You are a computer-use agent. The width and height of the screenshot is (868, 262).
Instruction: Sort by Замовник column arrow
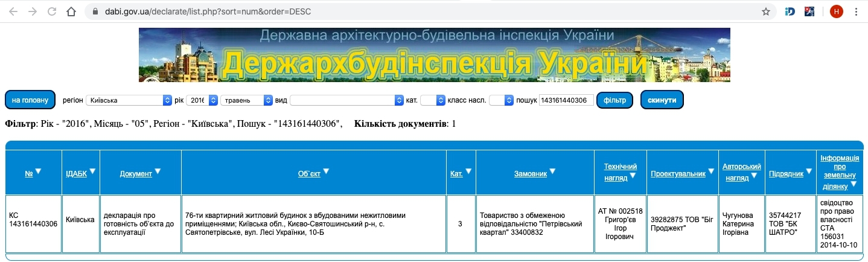click(x=552, y=171)
